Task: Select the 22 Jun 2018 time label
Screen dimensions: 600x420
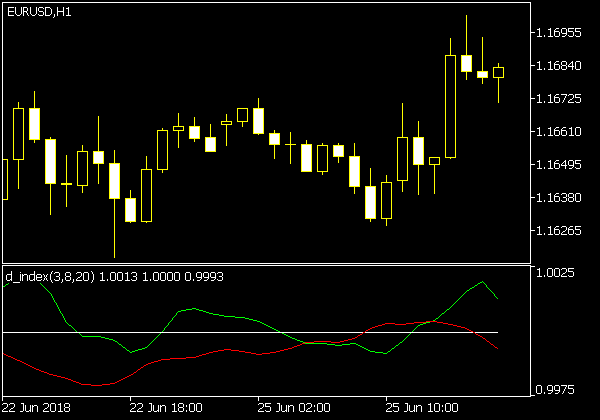Action: coord(37,409)
